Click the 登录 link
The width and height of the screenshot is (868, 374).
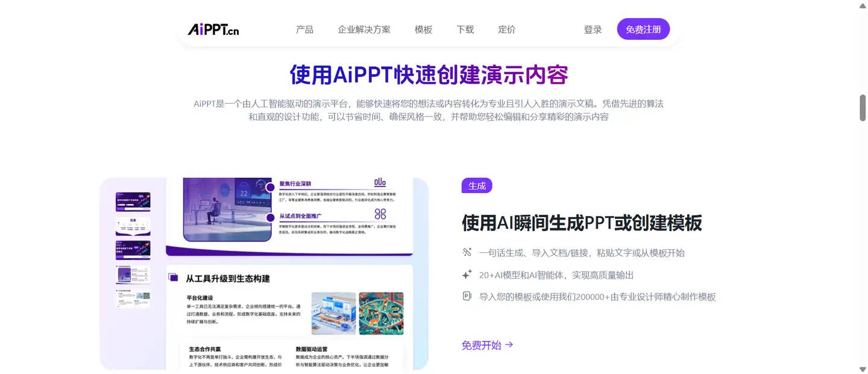[593, 29]
